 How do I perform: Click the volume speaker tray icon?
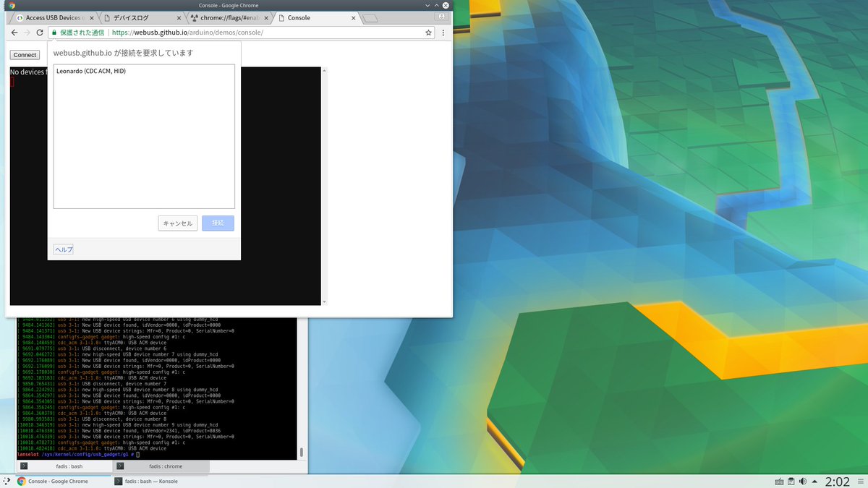coord(803,481)
